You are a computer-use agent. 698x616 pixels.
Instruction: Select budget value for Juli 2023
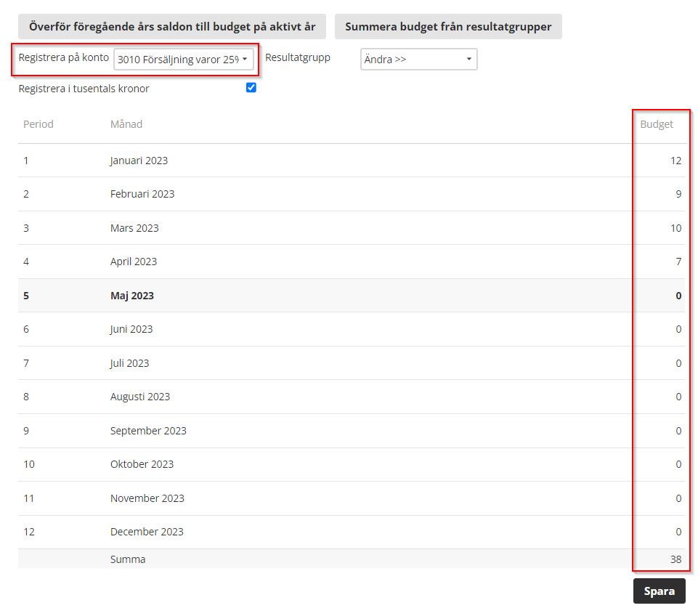678,364
